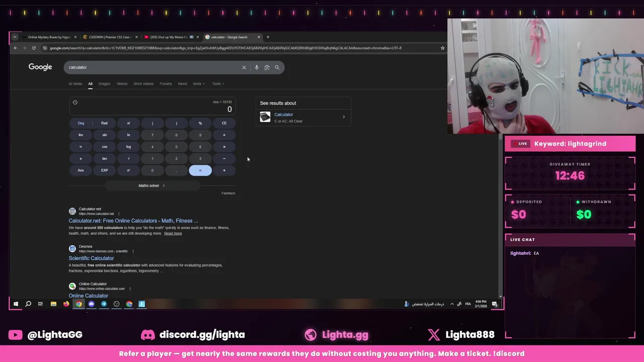The height and width of the screenshot is (362, 644).
Task: Select the Images search tab
Action: 104,84
